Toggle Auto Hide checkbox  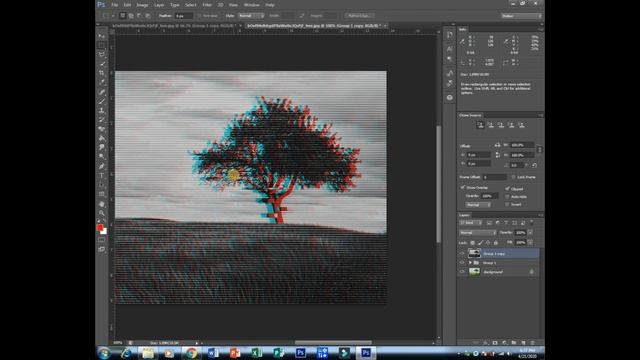point(507,196)
